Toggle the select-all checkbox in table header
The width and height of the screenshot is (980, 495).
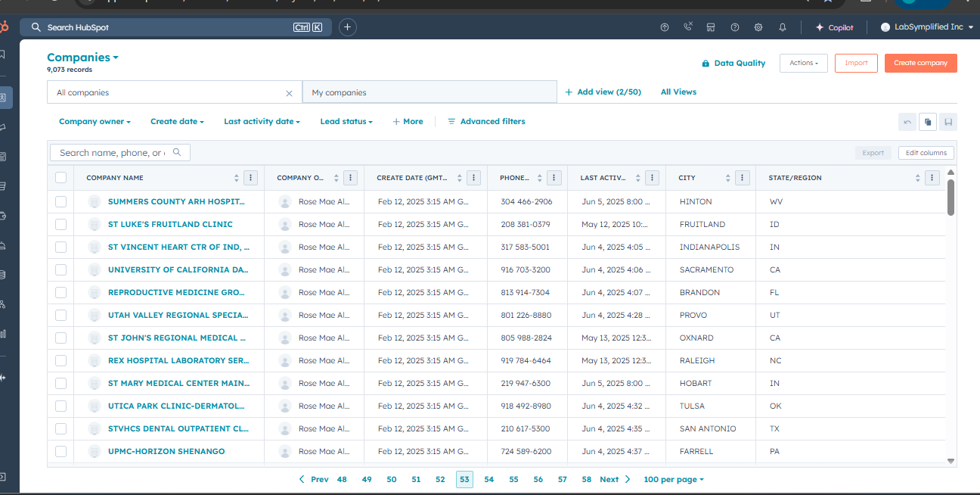click(60, 178)
